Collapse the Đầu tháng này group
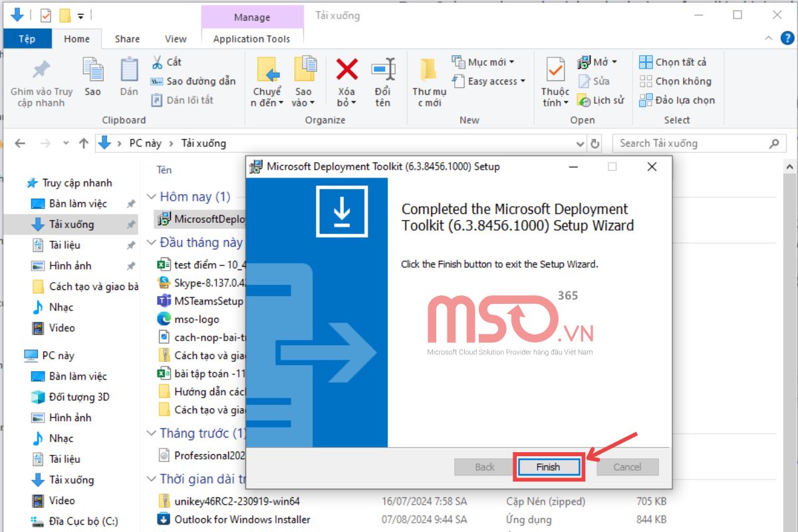Image resolution: width=798 pixels, height=532 pixels. [x=152, y=243]
